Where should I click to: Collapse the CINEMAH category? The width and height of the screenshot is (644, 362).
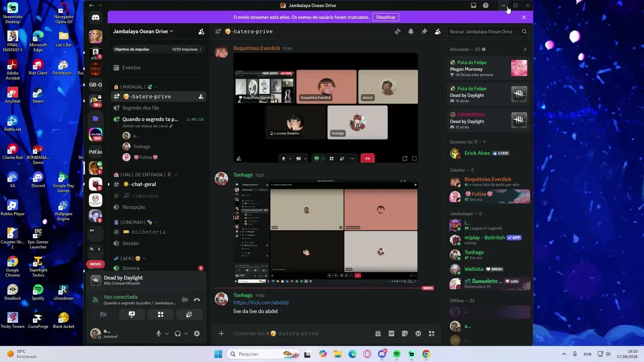pos(136,222)
